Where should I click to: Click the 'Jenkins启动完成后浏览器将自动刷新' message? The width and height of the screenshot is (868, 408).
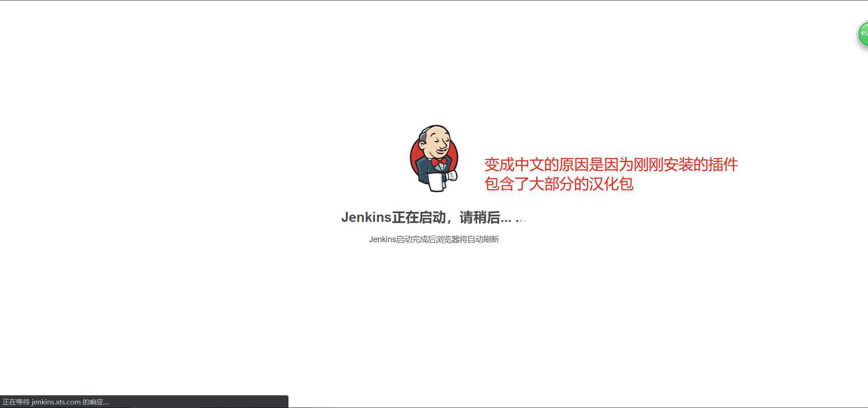pos(434,239)
